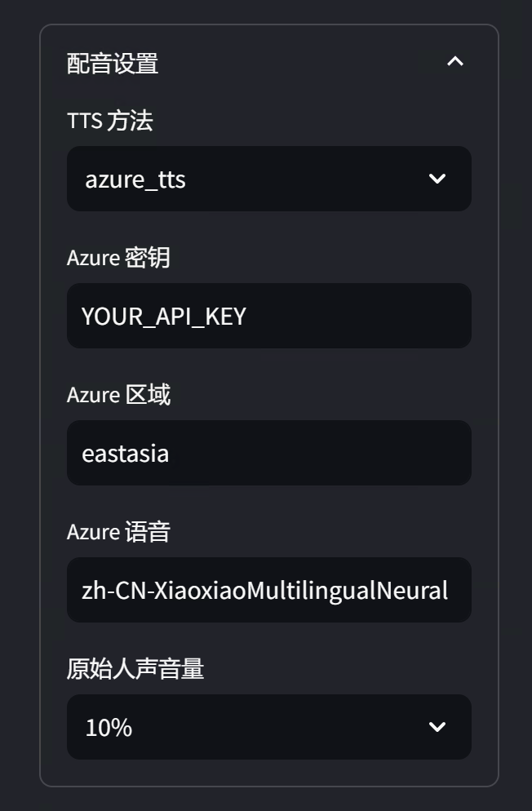Select the azure_tts value in TTS 方法
532x811 pixels.
[135, 179]
